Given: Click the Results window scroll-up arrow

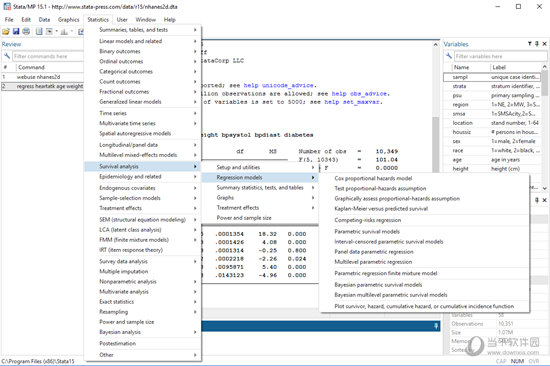Looking at the screenshot, I should coord(435,45).
